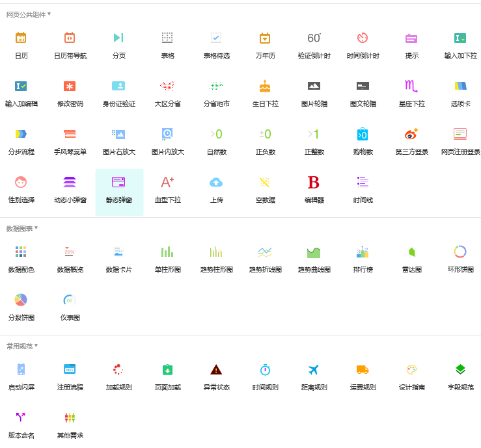The image size is (481, 448).
Task: Select the 网页注册登录 component
Action: [x=460, y=134]
